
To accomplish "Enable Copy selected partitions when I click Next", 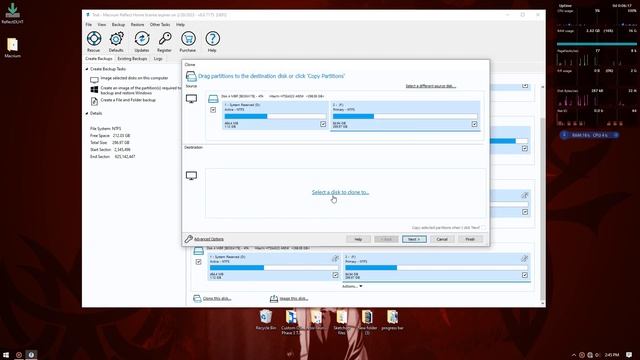I will 483,227.
